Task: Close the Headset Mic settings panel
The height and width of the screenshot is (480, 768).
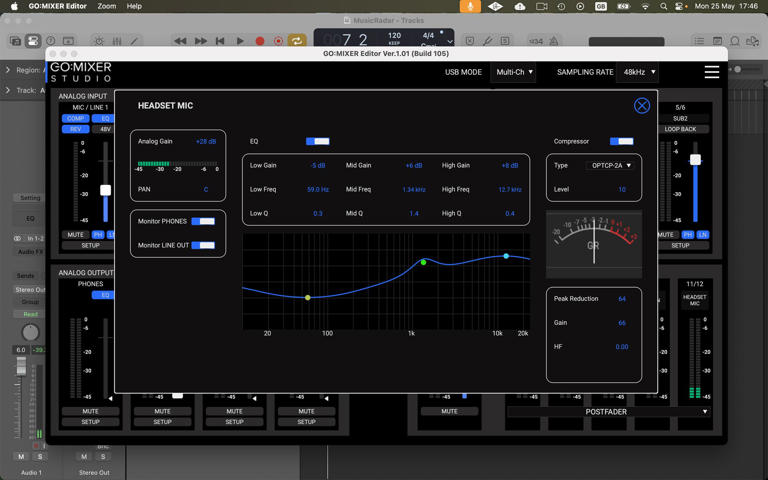Action: [x=642, y=105]
